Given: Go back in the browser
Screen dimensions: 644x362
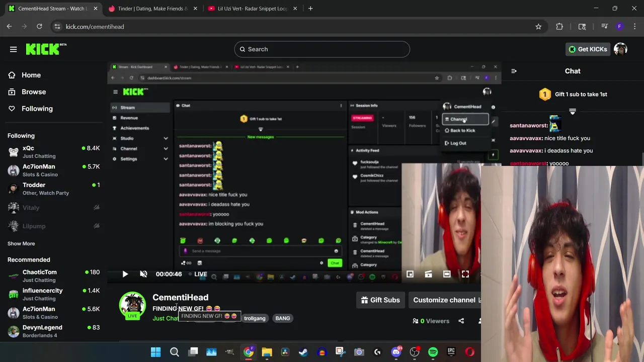Looking at the screenshot, I should point(10,27).
